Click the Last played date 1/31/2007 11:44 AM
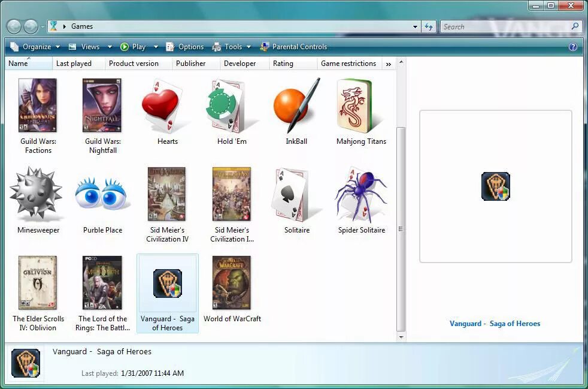The image size is (588, 389). (152, 373)
